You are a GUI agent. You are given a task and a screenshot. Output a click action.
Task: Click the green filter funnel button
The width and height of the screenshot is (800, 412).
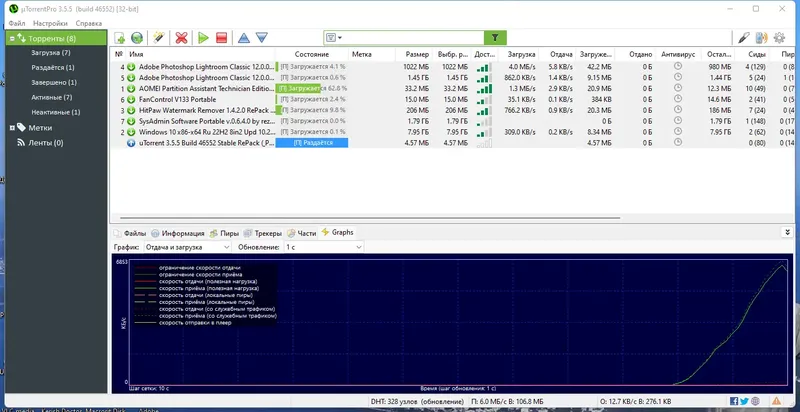[495, 38]
